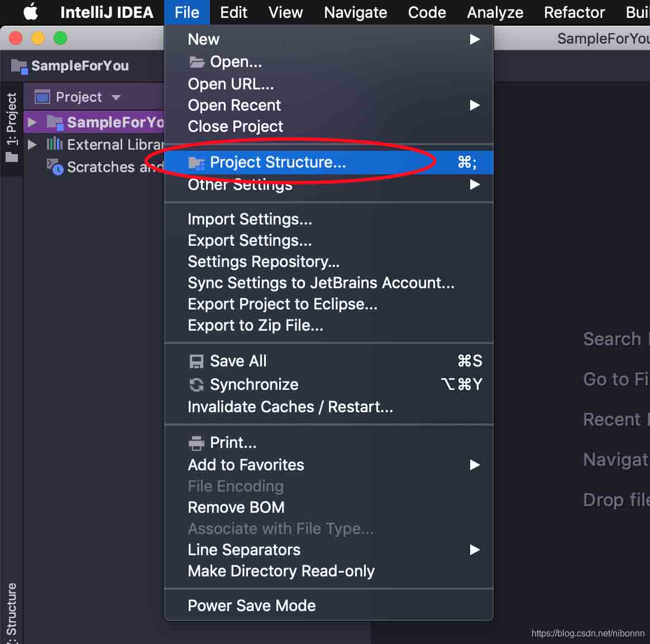Click the Open... folder icon
The height and width of the screenshot is (644, 650).
197,62
